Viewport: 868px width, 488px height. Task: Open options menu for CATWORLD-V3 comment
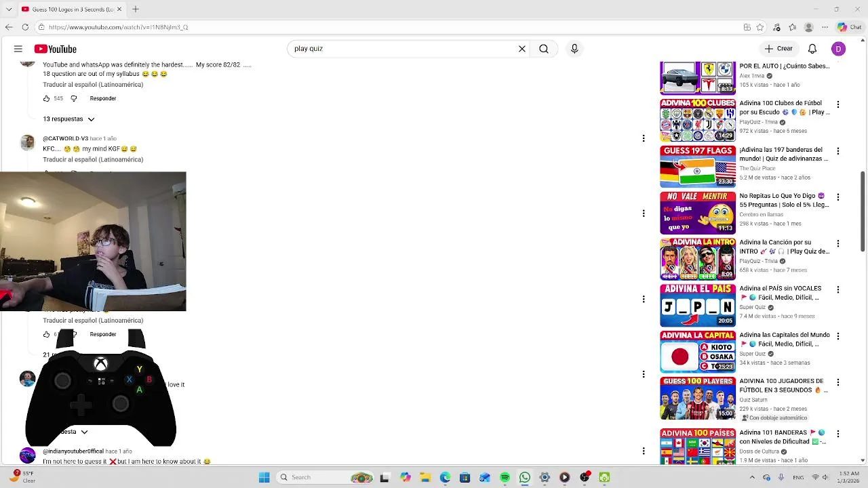click(643, 138)
